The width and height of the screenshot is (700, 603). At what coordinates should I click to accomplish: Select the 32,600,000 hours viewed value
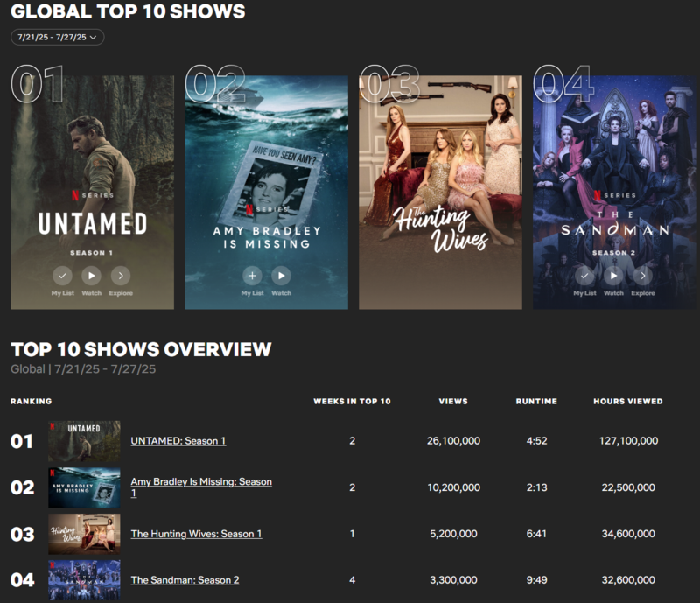pyautogui.click(x=628, y=580)
